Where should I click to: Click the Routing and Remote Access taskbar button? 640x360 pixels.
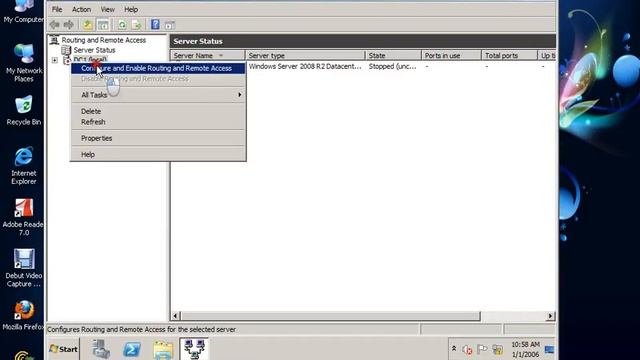(194, 349)
